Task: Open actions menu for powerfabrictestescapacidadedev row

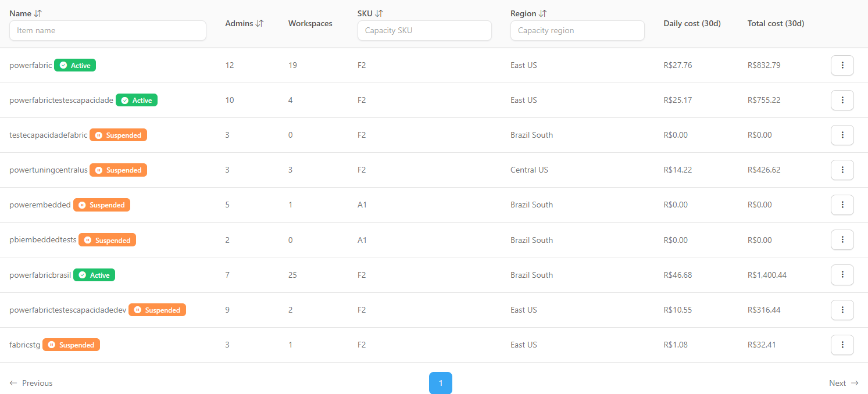Action: pyautogui.click(x=842, y=310)
